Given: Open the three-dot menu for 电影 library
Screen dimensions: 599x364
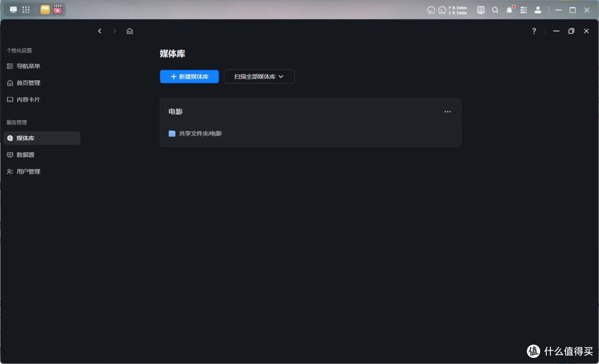Looking at the screenshot, I should tap(448, 112).
